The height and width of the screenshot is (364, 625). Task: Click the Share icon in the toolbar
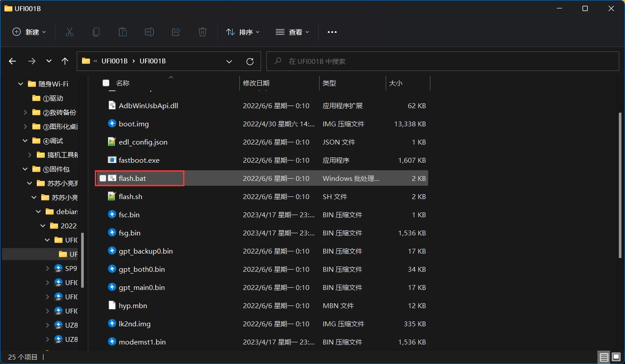click(176, 31)
